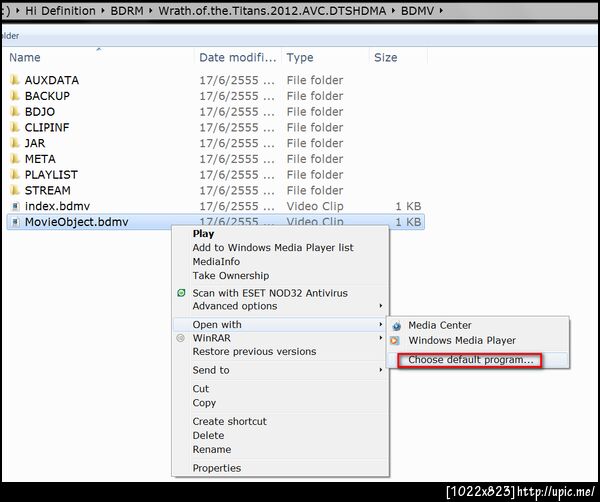This screenshot has height=502, width=600.
Task: Click the JAR folder icon
Action: click(15, 143)
